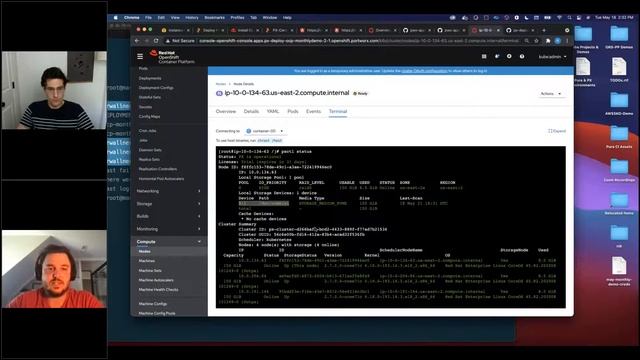Toggle the OpenShift hamburger navigation menu
The width and height of the screenshot is (640, 360).
(140, 56)
